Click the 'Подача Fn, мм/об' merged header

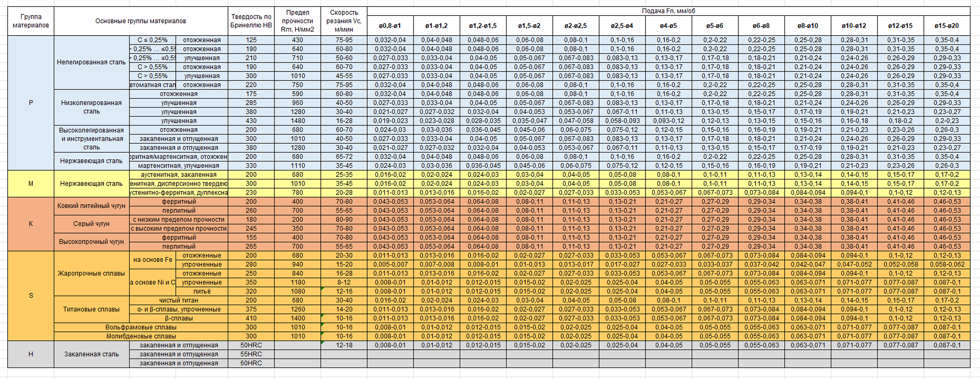click(x=668, y=11)
